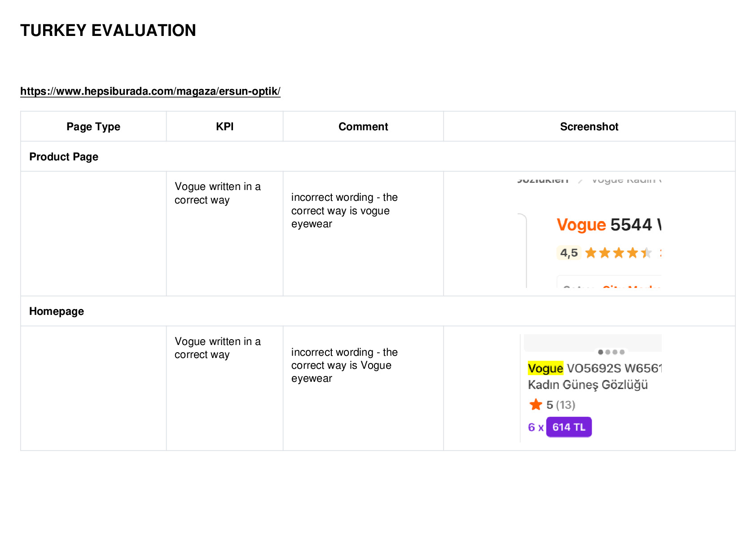Open the hepsiburada ersun-optik store link

(150, 91)
